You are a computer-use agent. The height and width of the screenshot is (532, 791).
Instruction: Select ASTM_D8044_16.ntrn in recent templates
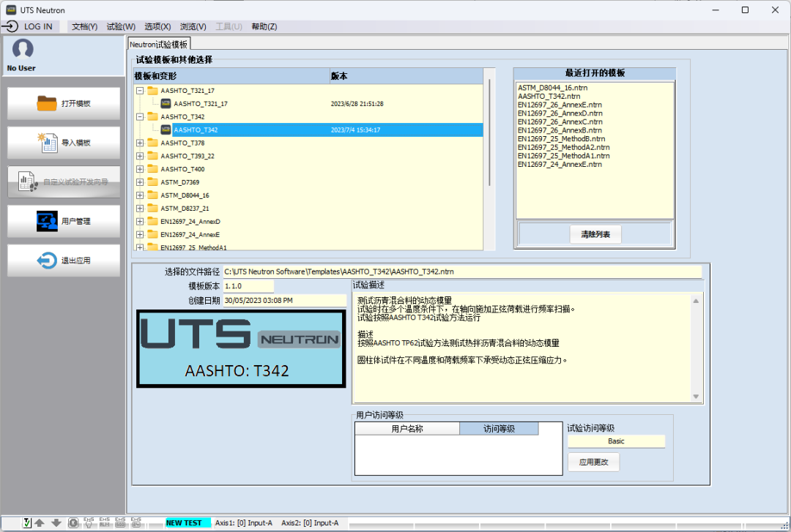pyautogui.click(x=552, y=88)
